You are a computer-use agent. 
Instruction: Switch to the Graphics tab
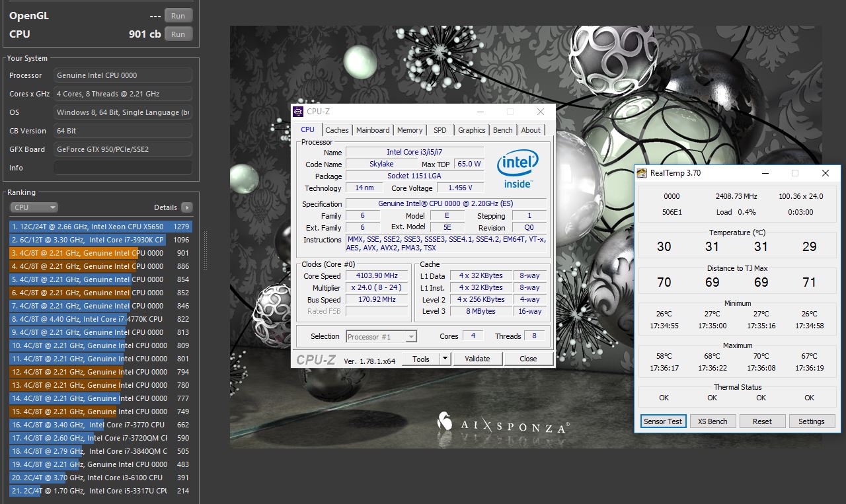(x=472, y=130)
